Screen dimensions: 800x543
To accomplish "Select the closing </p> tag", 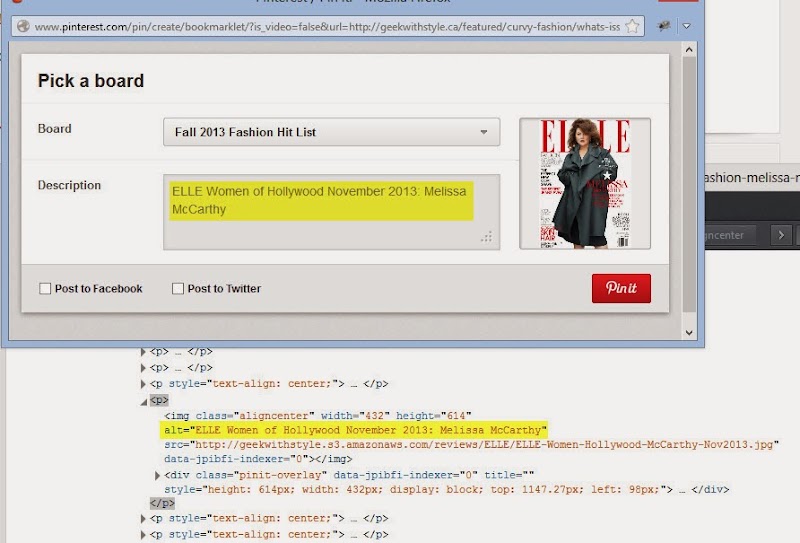I will (x=162, y=503).
